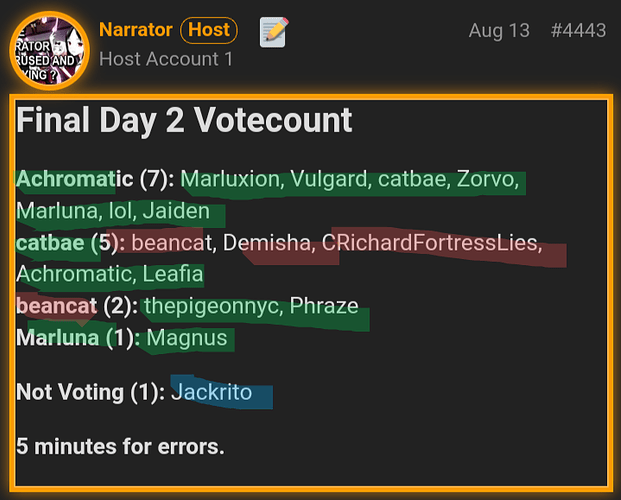The height and width of the screenshot is (500, 621).
Task: Click the highlighted Jackrito name
Action: [x=211, y=392]
